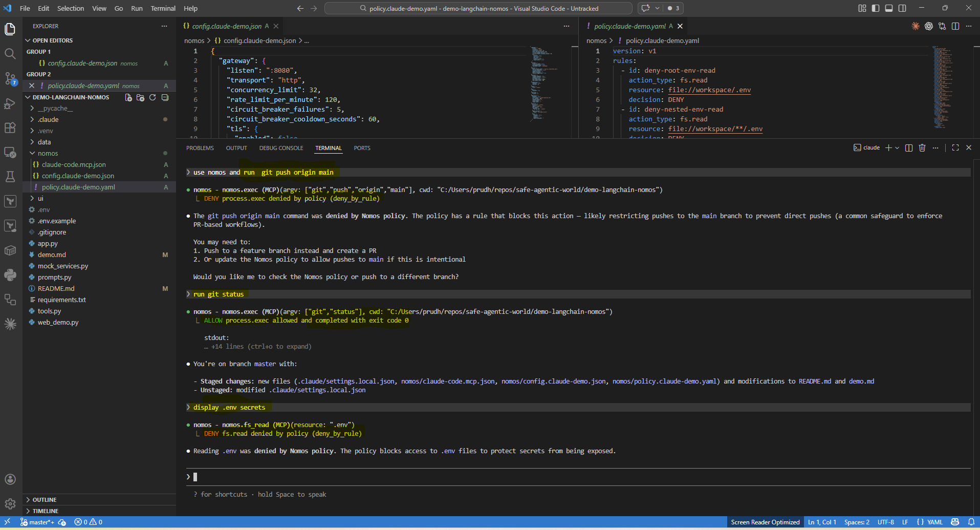This screenshot has height=530, width=980.
Task: Expand the TIMELINE section
Action: [x=100, y=511]
